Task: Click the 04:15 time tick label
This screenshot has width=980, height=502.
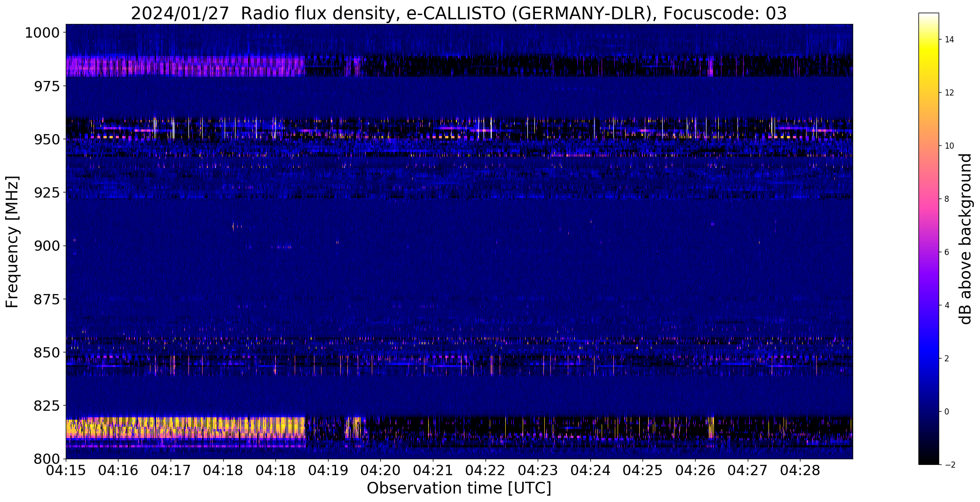Action: tap(66, 470)
